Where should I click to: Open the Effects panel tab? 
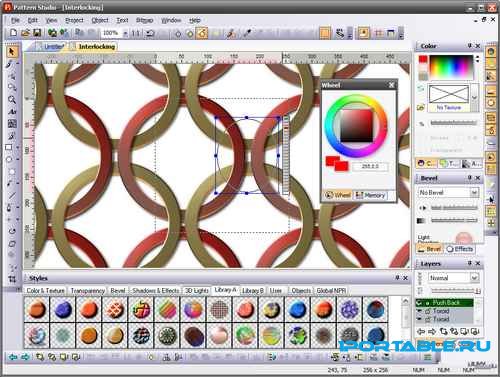coord(460,249)
